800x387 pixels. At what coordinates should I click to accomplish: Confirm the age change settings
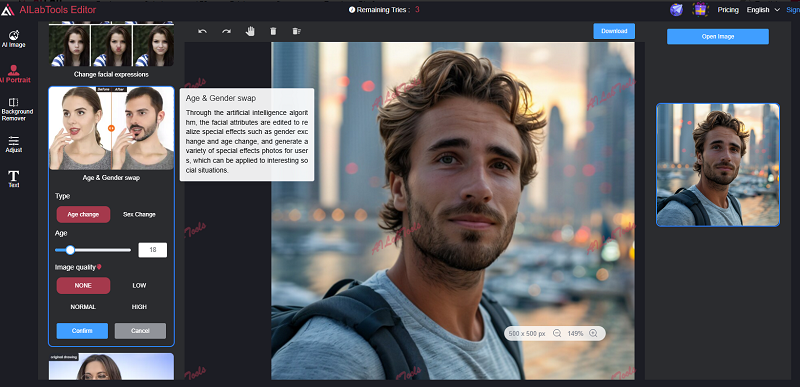click(82, 331)
